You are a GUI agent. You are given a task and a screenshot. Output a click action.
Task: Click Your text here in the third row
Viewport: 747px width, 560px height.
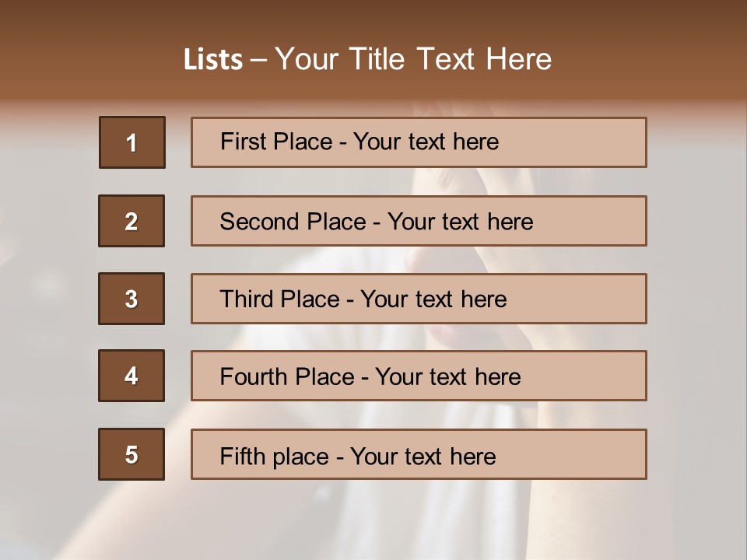coord(433,299)
